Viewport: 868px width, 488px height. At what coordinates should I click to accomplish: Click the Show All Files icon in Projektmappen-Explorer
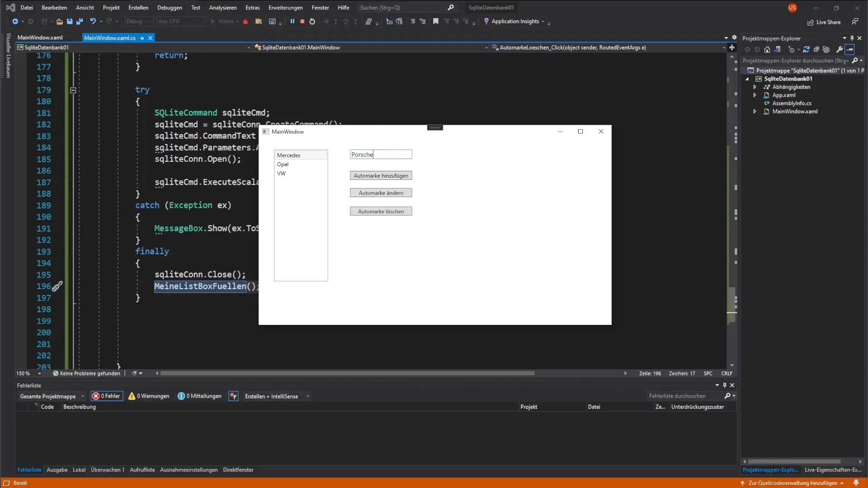pyautogui.click(x=826, y=50)
